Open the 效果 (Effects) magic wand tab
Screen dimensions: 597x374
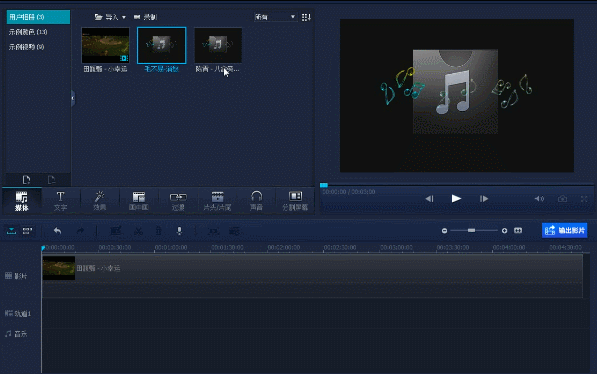(x=100, y=201)
